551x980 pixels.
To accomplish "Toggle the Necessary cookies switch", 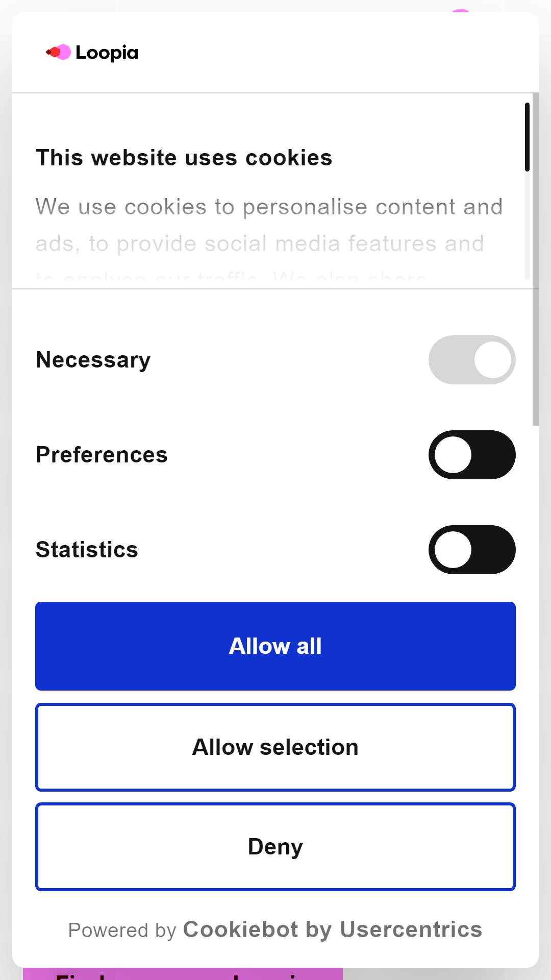I will pyautogui.click(x=472, y=360).
